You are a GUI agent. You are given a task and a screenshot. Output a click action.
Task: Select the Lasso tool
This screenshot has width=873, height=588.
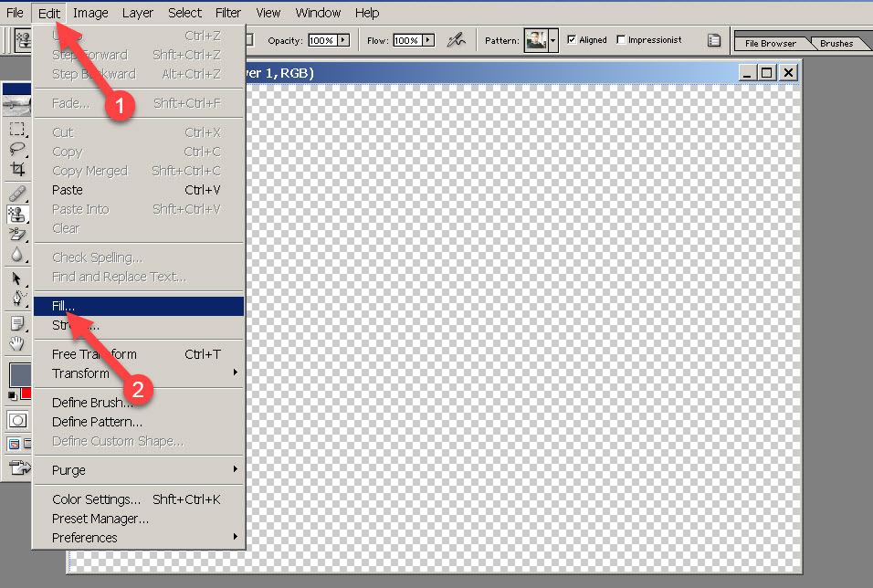(16, 151)
